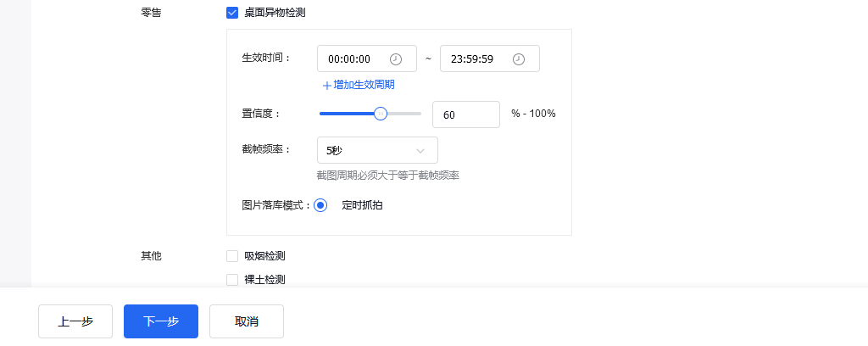This screenshot has width=868, height=346.
Task: Enable the 吸烟检测 checkbox
Action: click(232, 256)
